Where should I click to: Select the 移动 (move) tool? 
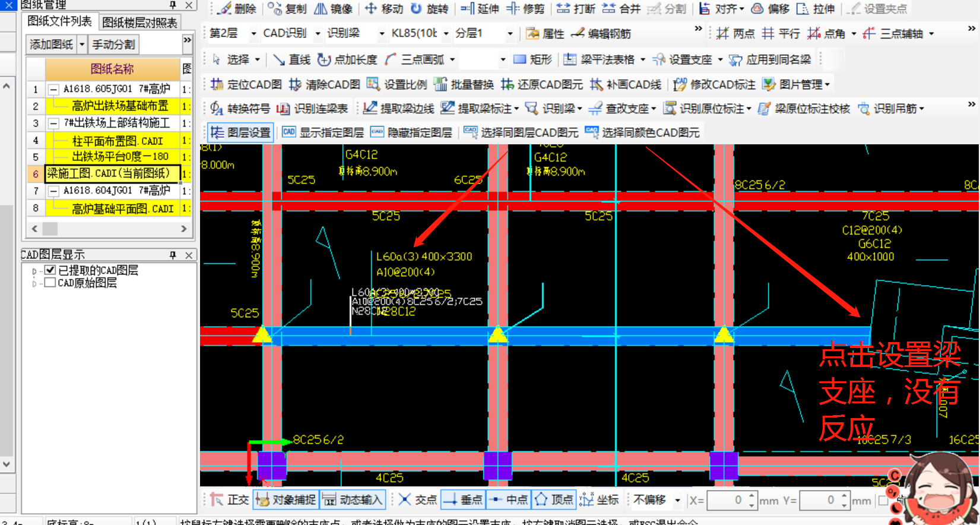[384, 9]
